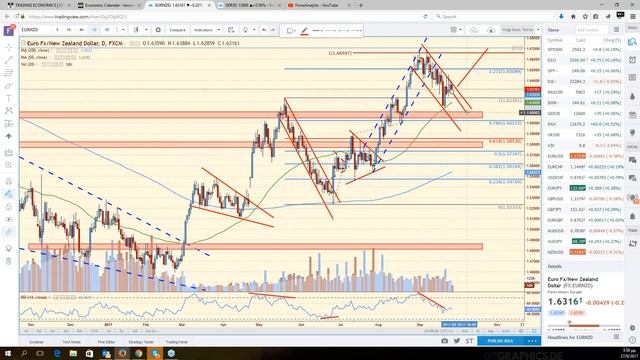The image size is (640, 360).
Task: Toggle percent scale on price axis
Action: [x=478, y=331]
